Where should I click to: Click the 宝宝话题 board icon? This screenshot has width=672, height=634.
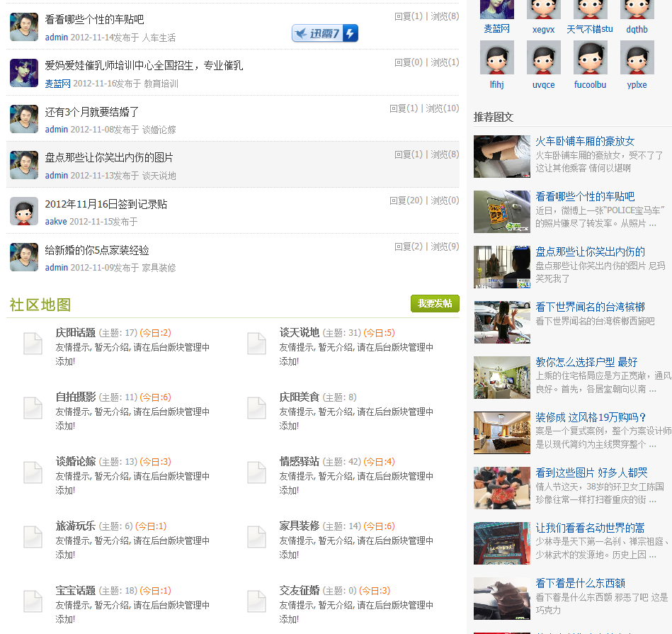pyautogui.click(x=33, y=603)
